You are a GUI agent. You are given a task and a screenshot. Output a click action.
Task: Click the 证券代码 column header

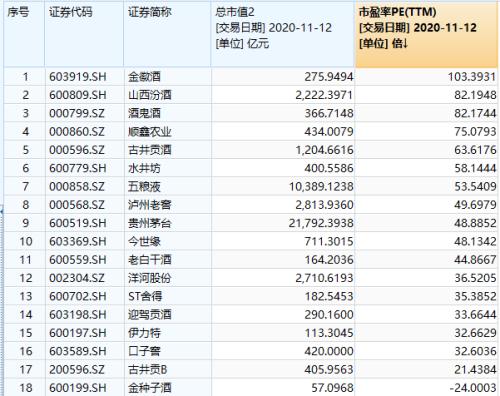(84, 34)
